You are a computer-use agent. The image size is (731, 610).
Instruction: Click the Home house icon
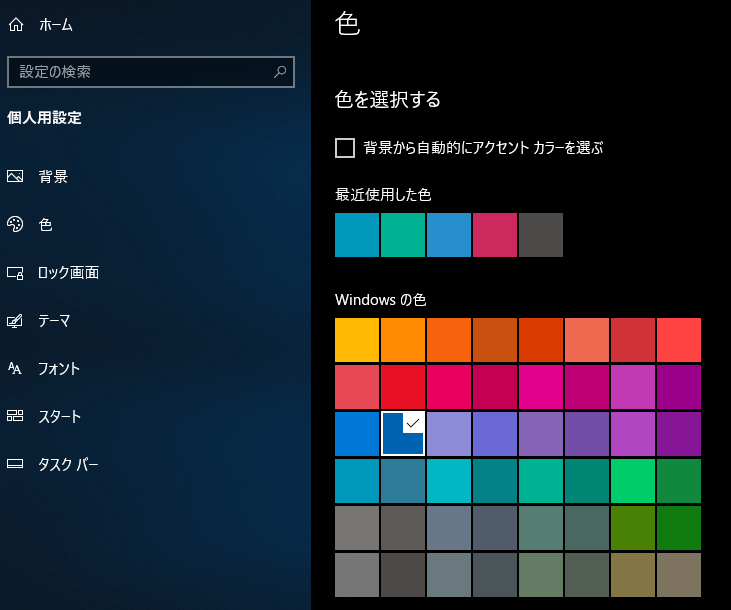(x=16, y=24)
